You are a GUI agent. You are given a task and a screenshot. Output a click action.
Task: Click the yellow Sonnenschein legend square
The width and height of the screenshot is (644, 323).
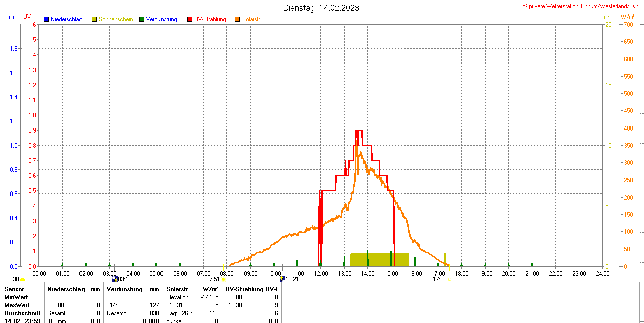point(94,19)
